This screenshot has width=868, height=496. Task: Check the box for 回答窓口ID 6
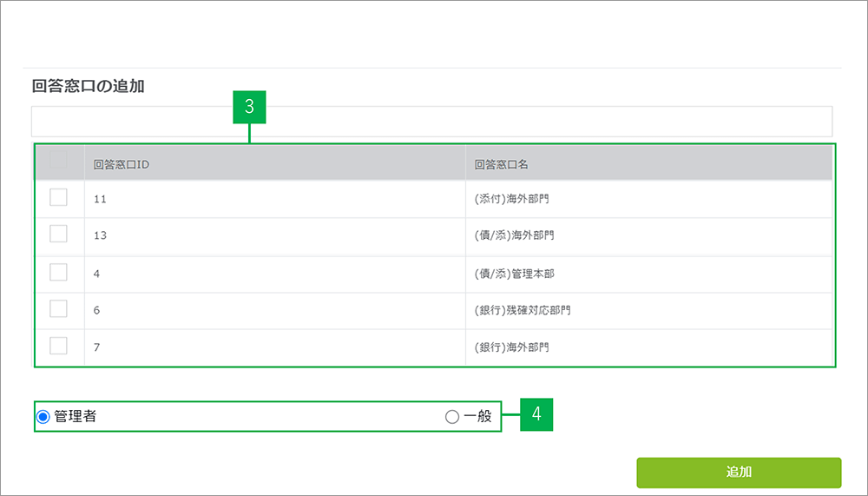[x=58, y=308]
